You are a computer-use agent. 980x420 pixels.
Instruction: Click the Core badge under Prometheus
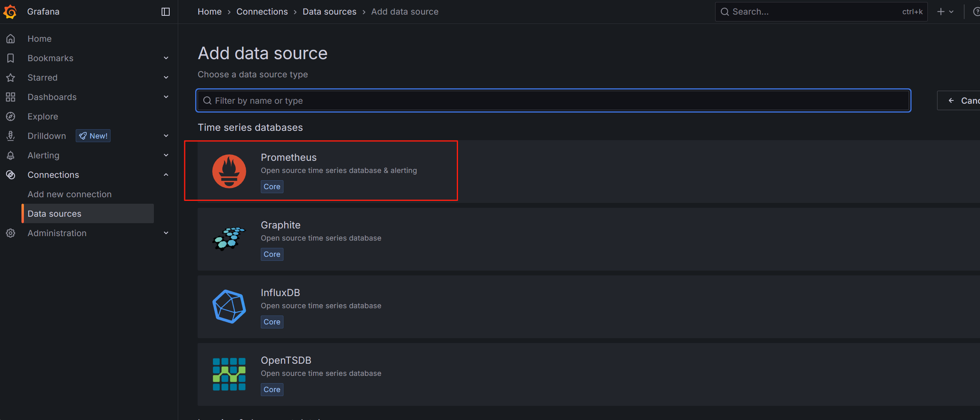pyautogui.click(x=272, y=187)
